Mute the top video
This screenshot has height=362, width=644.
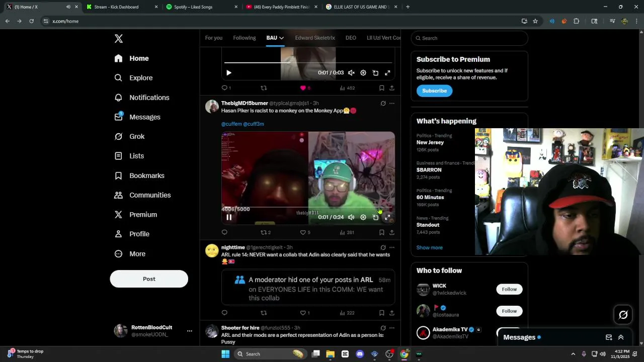point(351,73)
